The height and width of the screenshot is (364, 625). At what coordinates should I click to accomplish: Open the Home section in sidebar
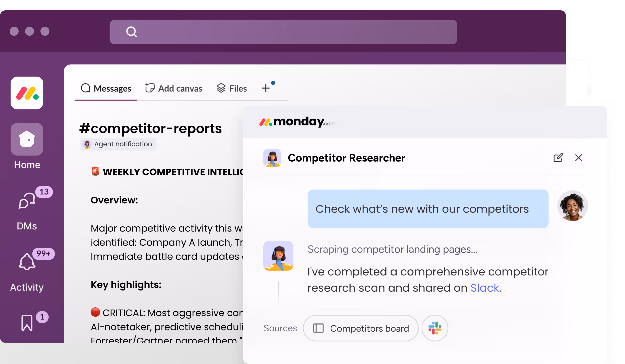[x=27, y=139]
